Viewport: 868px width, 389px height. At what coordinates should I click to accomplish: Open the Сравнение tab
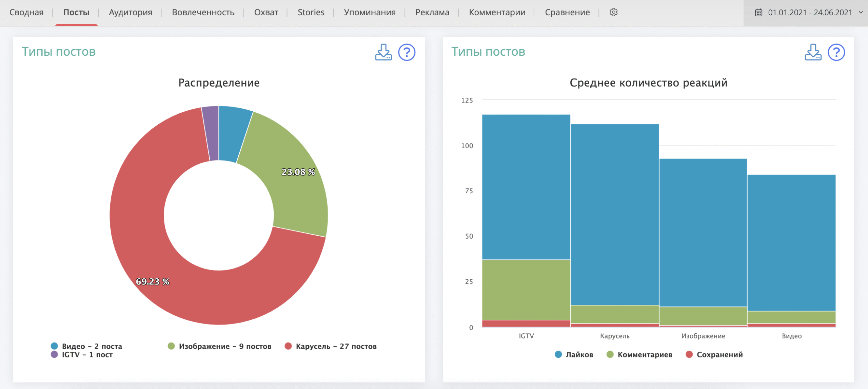pyautogui.click(x=567, y=13)
